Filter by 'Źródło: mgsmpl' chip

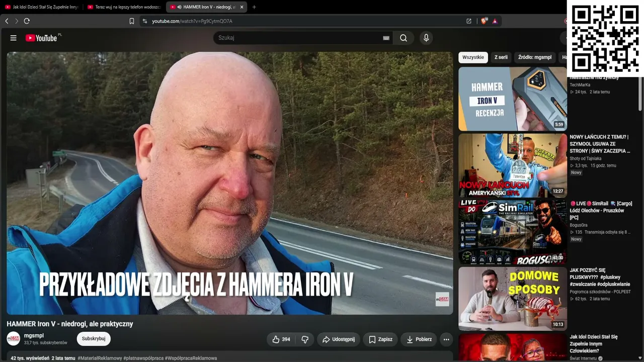point(535,57)
